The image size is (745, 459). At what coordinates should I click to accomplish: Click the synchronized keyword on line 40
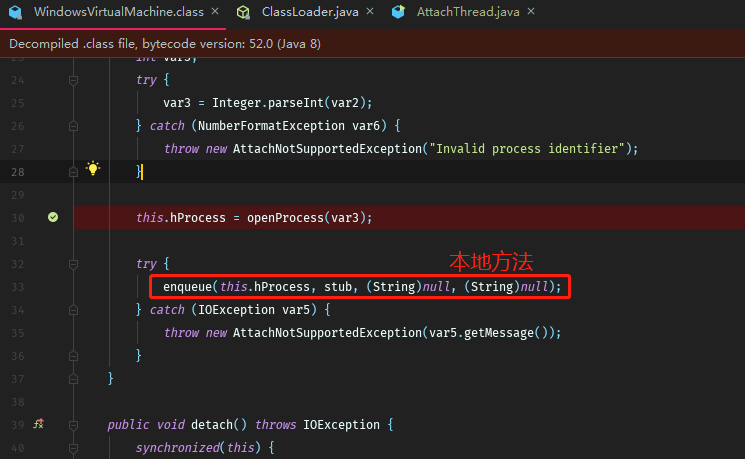tap(177, 448)
